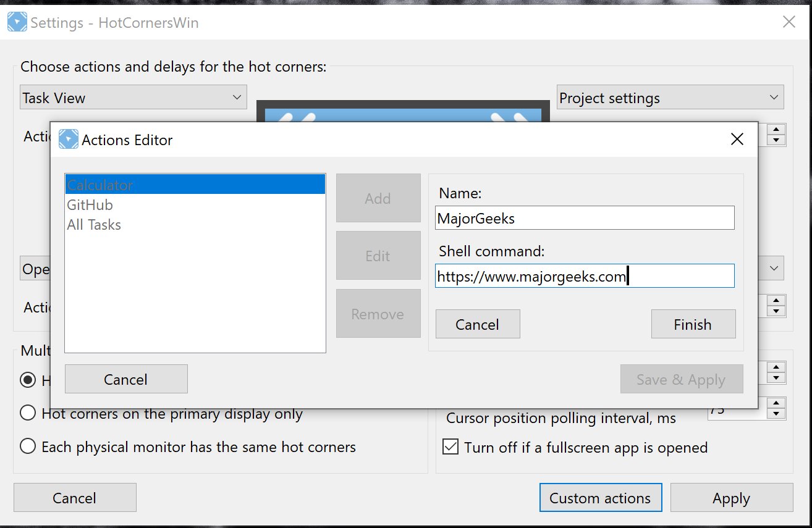The image size is (812, 528).
Task: Select the primary display only radio option
Action: pos(28,413)
